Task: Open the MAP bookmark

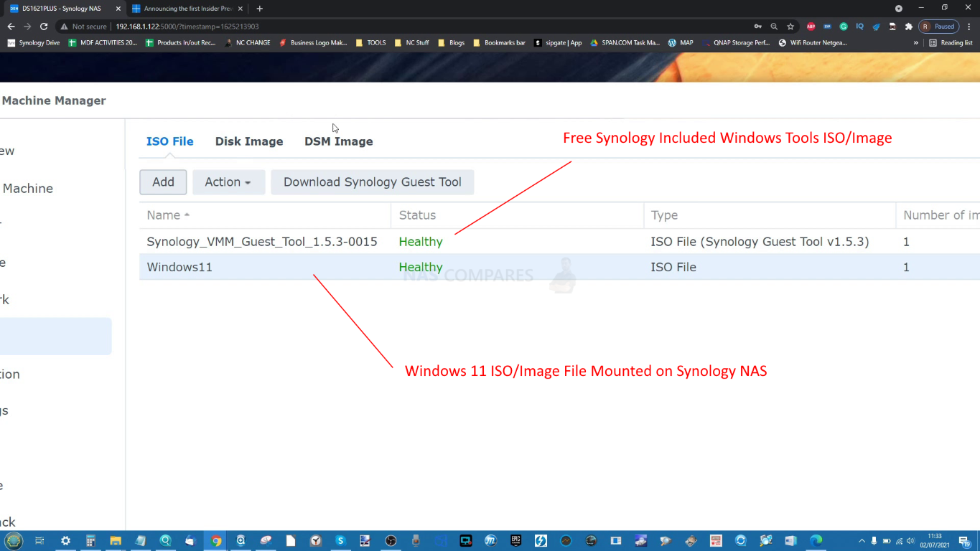Action: [681, 43]
